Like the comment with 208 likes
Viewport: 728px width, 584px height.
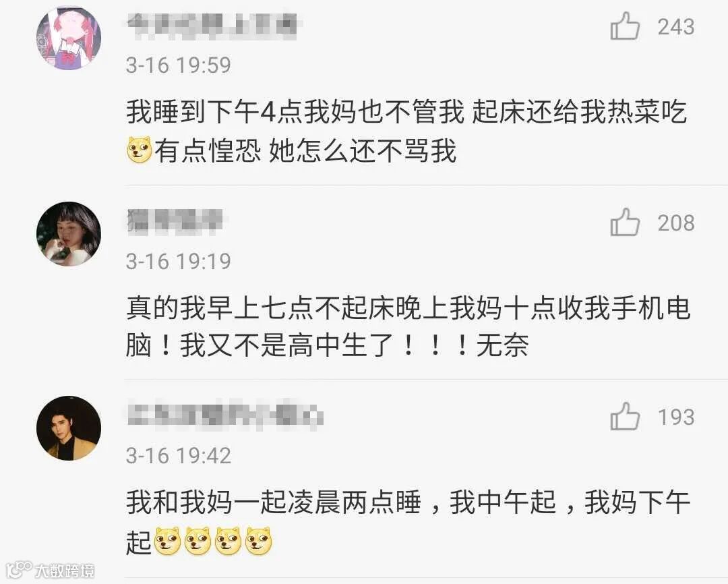pyautogui.click(x=625, y=222)
